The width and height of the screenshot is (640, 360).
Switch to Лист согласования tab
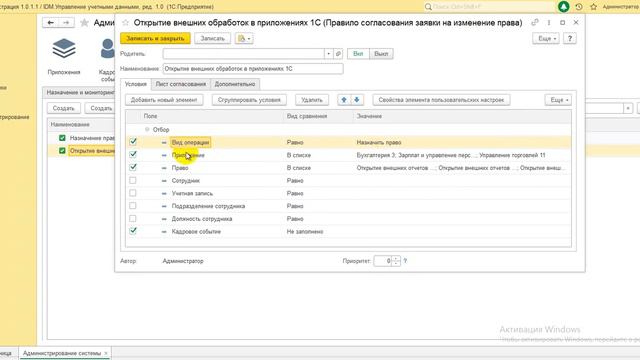[181, 84]
